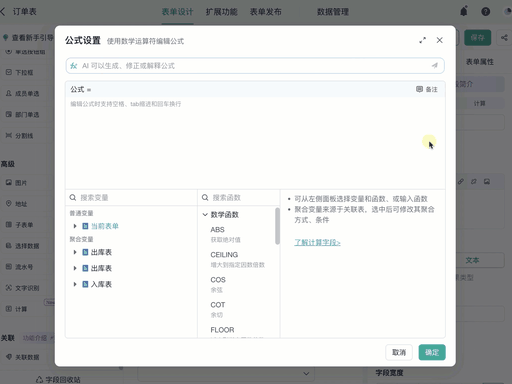Image resolution: width=512 pixels, height=384 pixels.
Task: Open the dropdown at bottom of canvas
Action: (x=225, y=374)
